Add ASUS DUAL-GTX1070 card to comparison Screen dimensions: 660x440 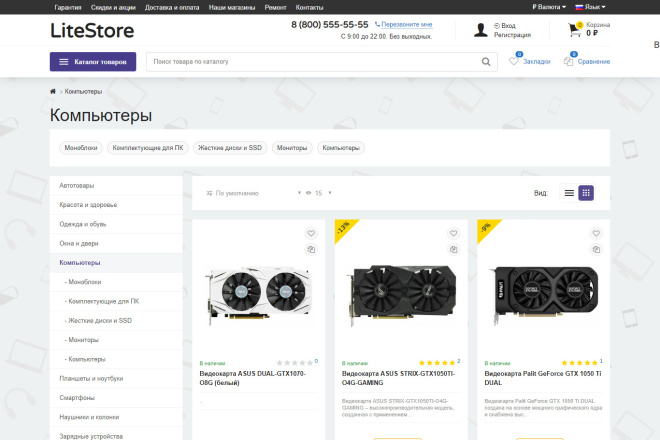311,250
